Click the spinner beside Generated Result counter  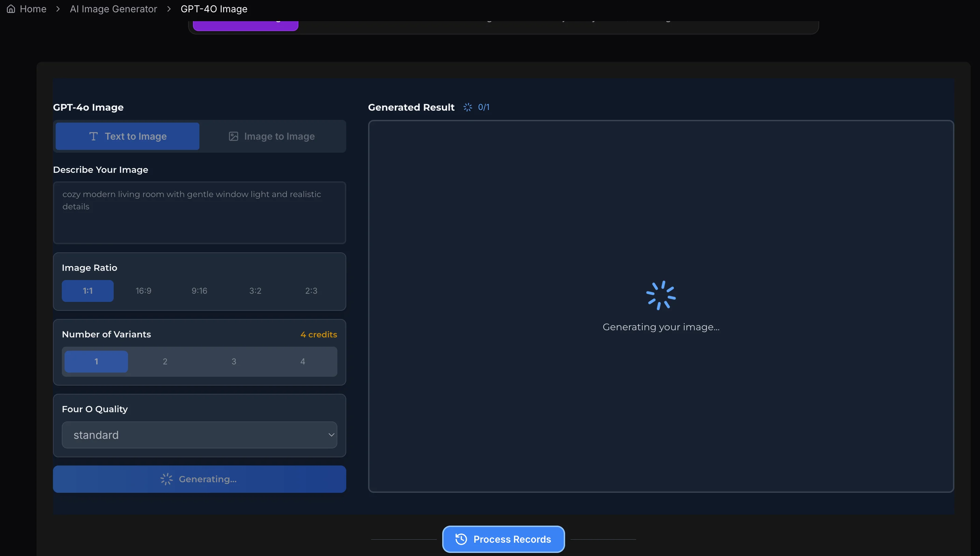pos(468,107)
